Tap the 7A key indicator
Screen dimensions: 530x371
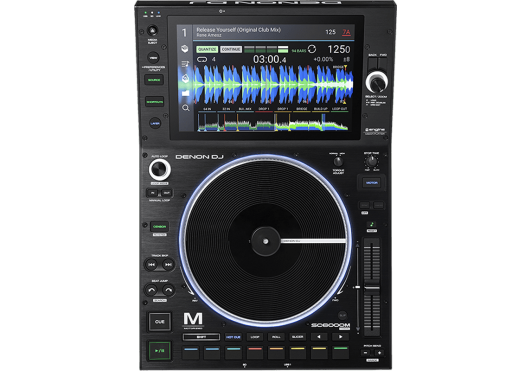coord(346,32)
